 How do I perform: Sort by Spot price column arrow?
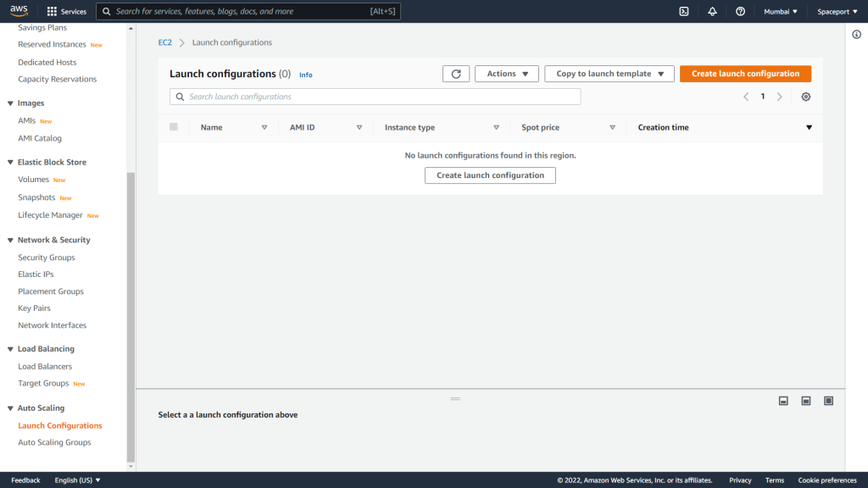612,127
